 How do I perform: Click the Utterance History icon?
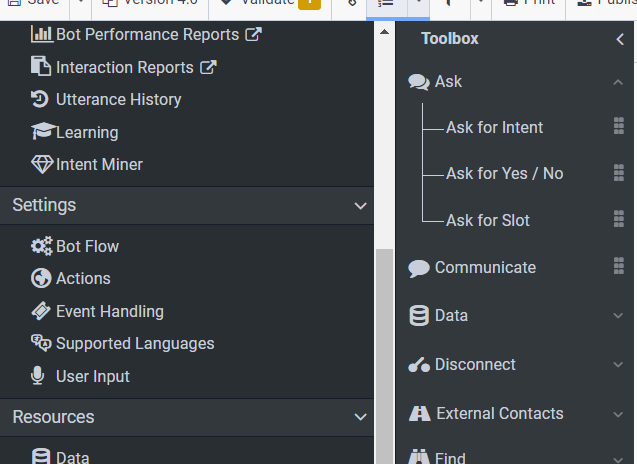coord(41,99)
